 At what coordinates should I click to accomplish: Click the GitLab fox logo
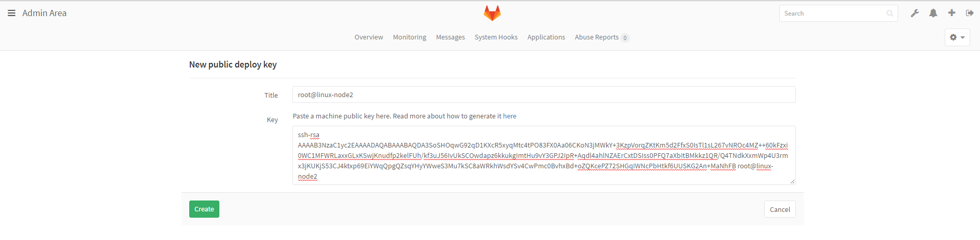coord(492,13)
